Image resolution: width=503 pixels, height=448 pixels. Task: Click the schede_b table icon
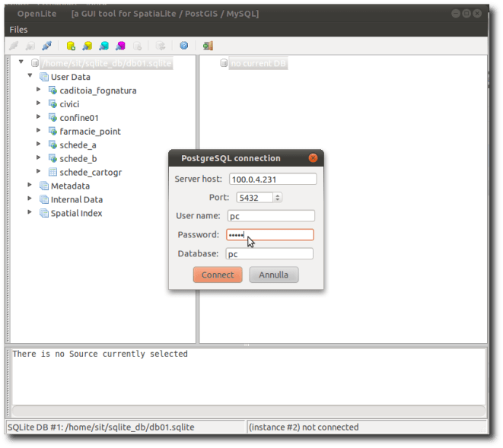click(53, 158)
